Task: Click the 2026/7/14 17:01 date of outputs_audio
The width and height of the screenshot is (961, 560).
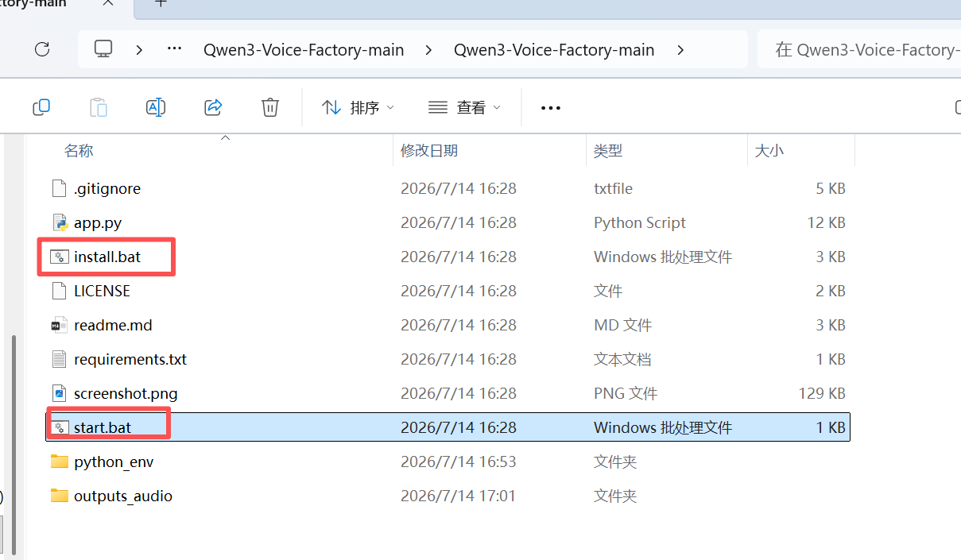Action: tap(459, 496)
